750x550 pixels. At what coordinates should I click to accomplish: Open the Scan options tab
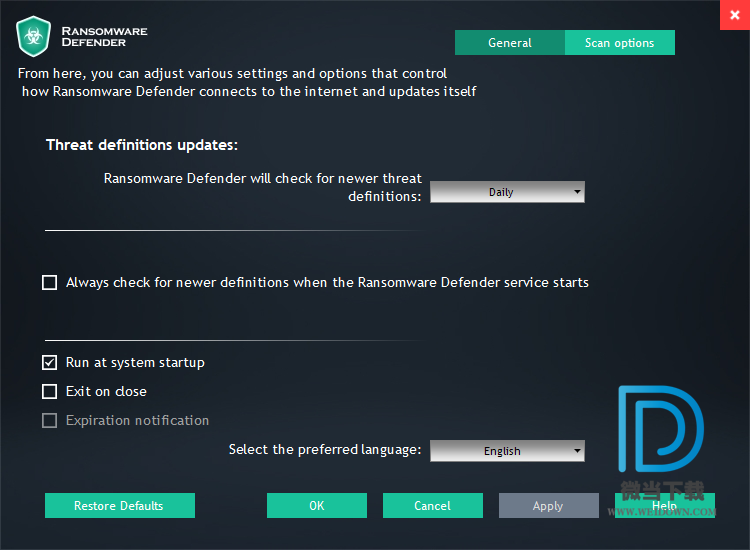(x=619, y=43)
